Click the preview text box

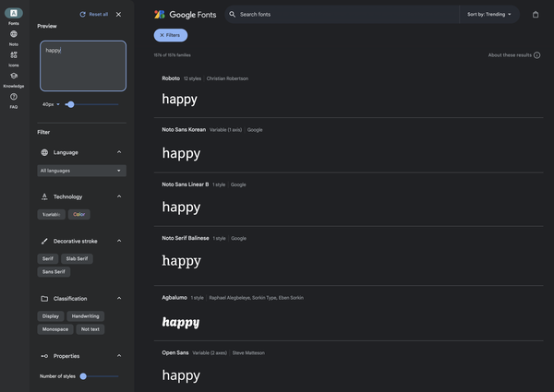tap(83, 66)
